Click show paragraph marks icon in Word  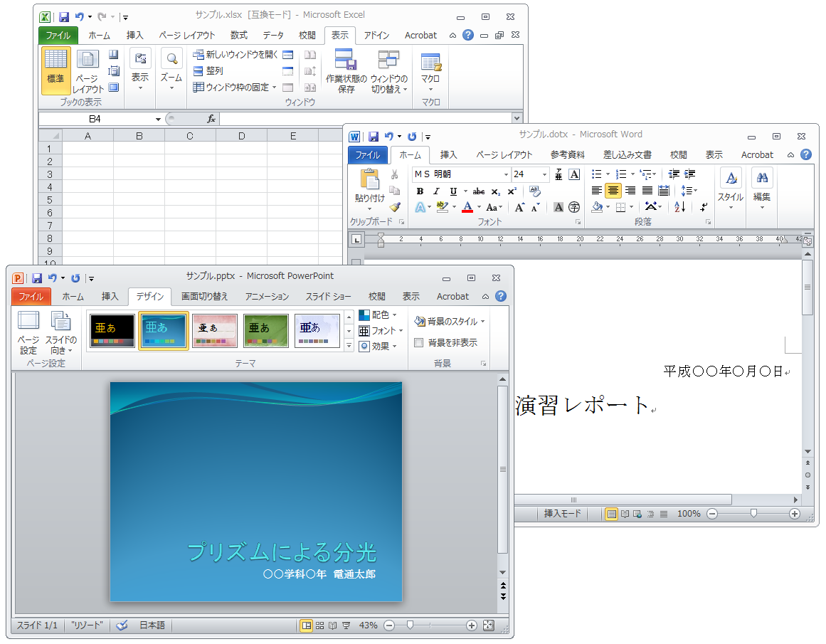pyautogui.click(x=704, y=207)
